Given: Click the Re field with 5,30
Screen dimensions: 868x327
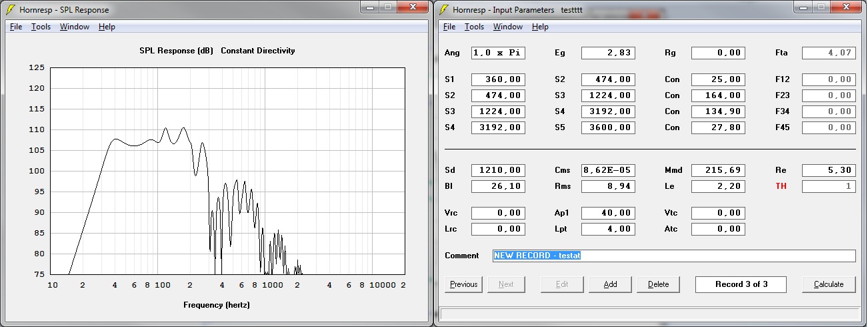Looking at the screenshot, I should click(829, 170).
